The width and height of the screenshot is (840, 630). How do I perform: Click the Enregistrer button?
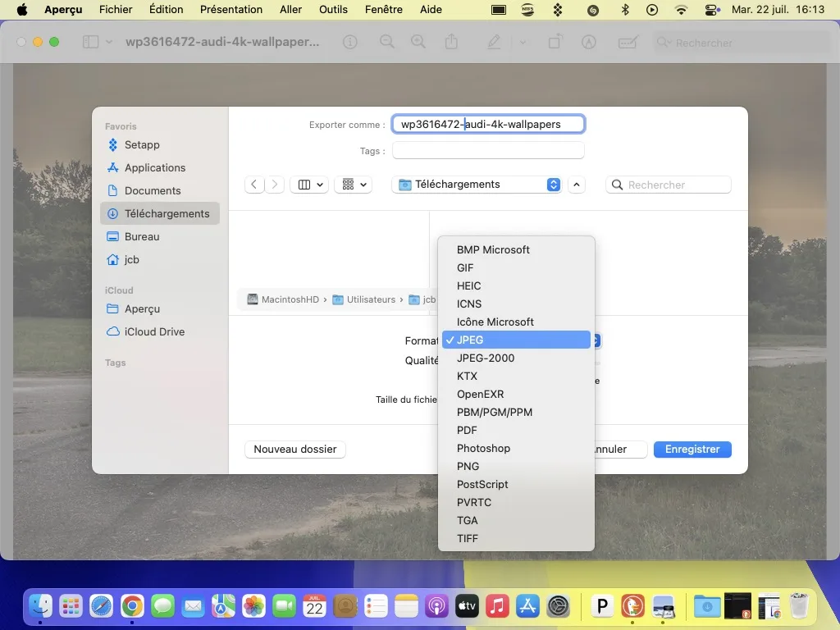(692, 449)
